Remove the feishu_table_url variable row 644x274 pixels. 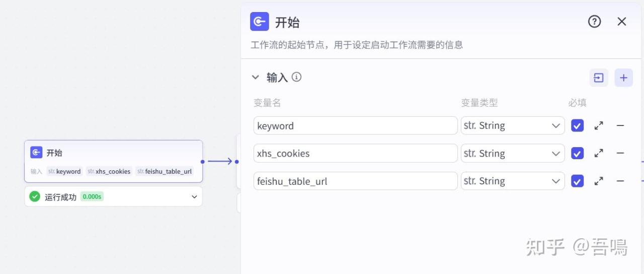[620, 181]
